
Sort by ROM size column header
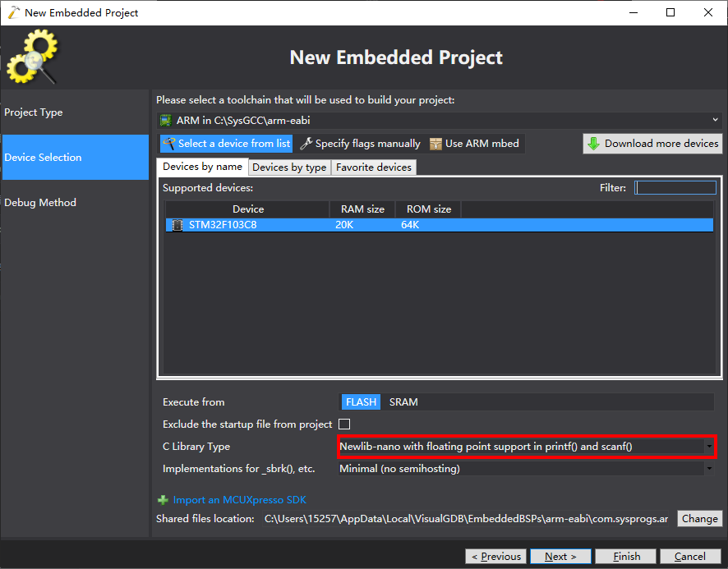pos(428,209)
